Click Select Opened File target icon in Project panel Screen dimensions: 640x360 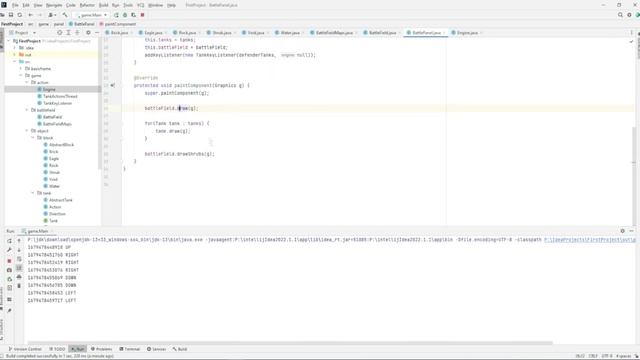[x=60, y=33]
